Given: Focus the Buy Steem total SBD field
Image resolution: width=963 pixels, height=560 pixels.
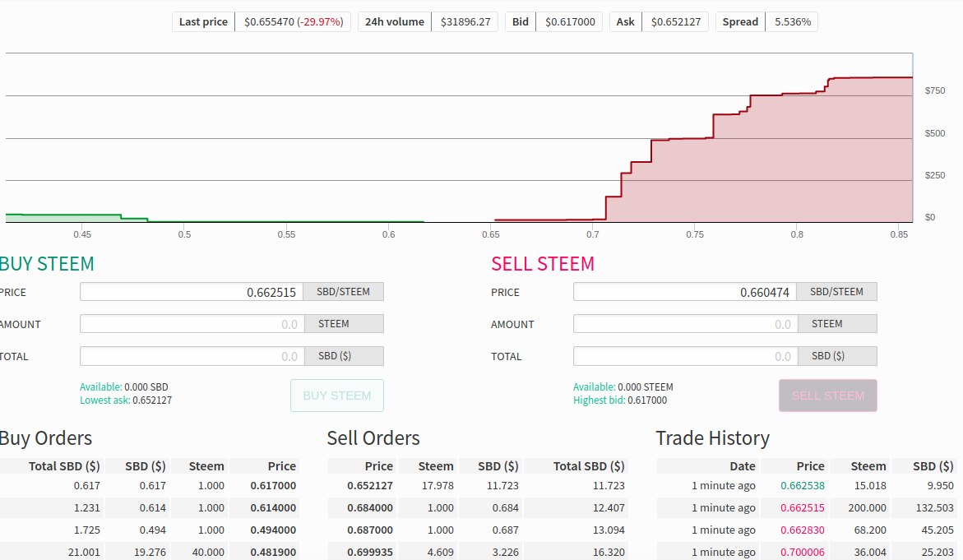Looking at the screenshot, I should pos(192,356).
